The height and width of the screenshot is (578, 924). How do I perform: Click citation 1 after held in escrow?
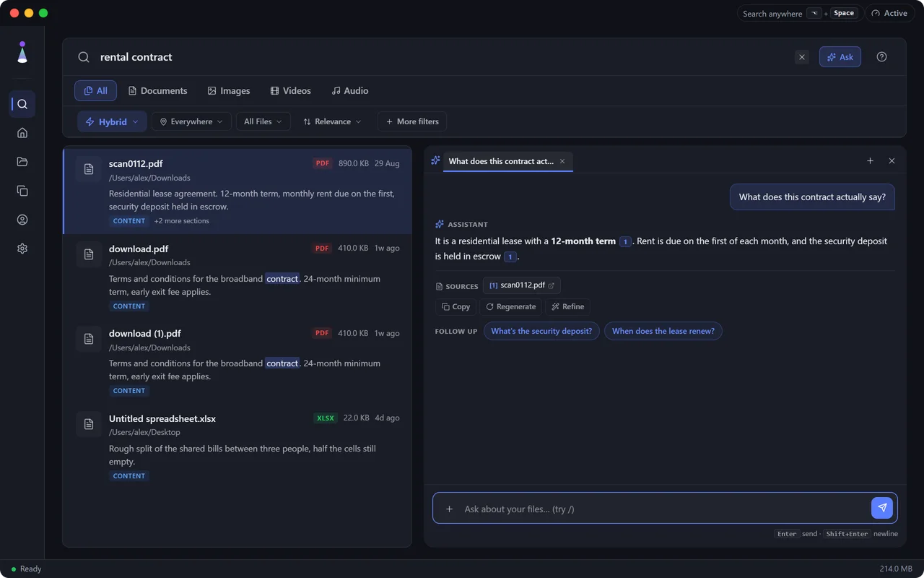[x=510, y=256]
